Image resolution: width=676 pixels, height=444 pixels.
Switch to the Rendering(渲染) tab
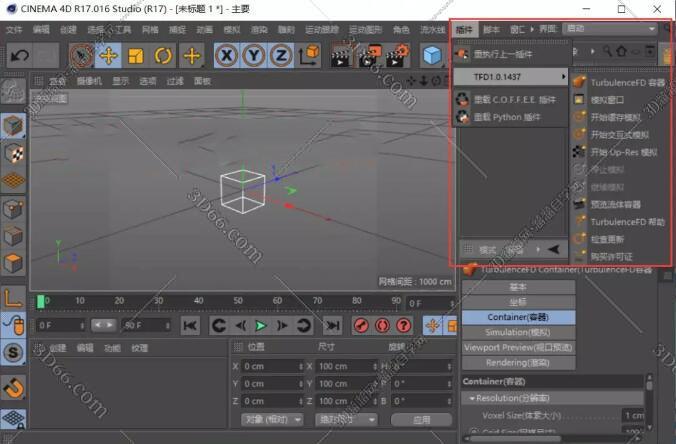tap(518, 363)
